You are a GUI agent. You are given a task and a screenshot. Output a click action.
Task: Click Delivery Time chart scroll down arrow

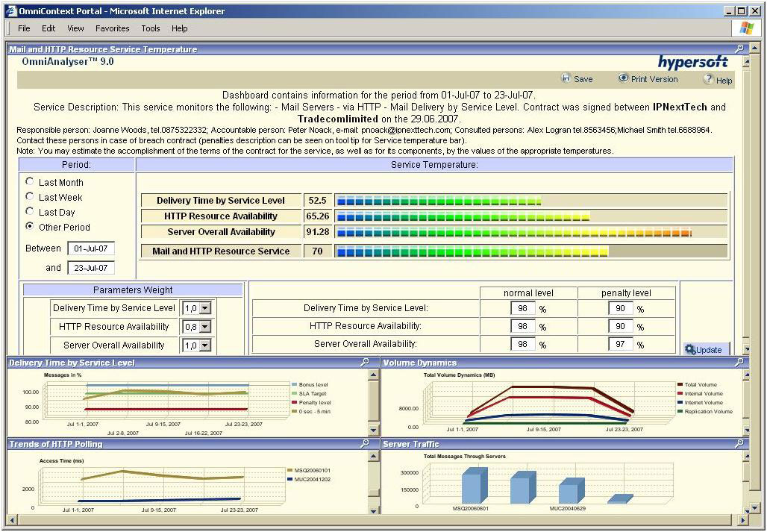373,431
